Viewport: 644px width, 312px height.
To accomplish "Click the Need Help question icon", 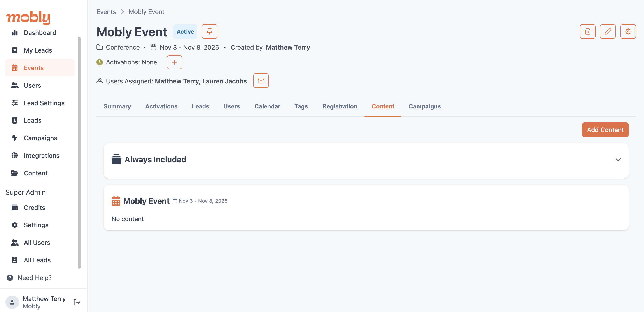I will point(10,278).
